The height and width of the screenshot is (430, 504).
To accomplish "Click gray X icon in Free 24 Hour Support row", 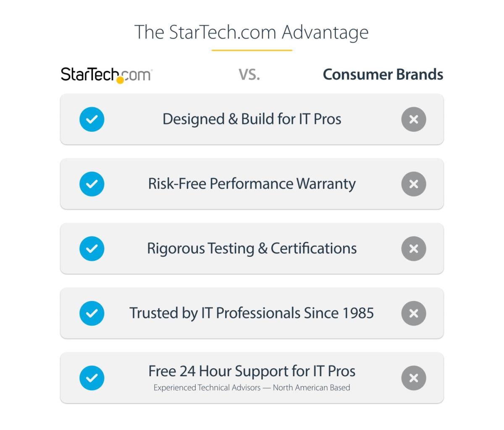I will pyautogui.click(x=414, y=378).
